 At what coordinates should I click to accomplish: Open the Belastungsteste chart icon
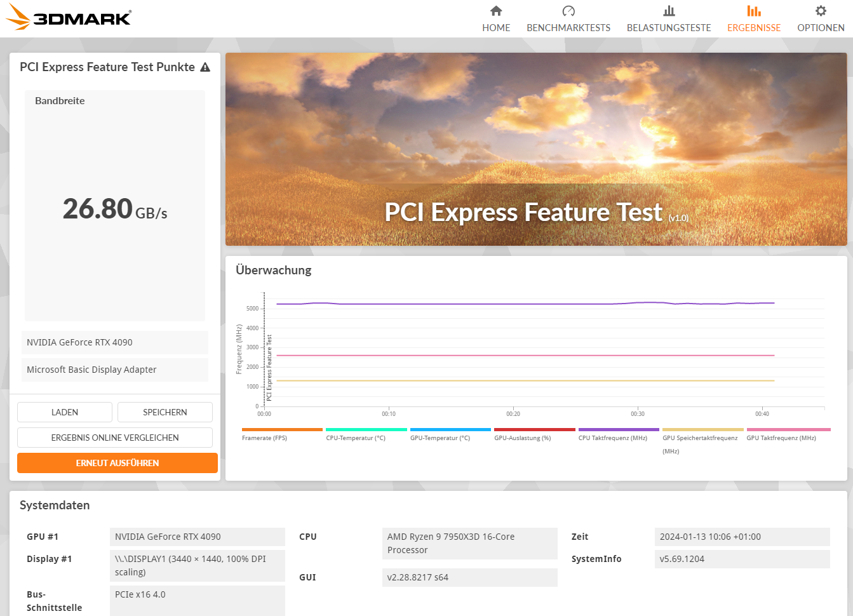669,11
